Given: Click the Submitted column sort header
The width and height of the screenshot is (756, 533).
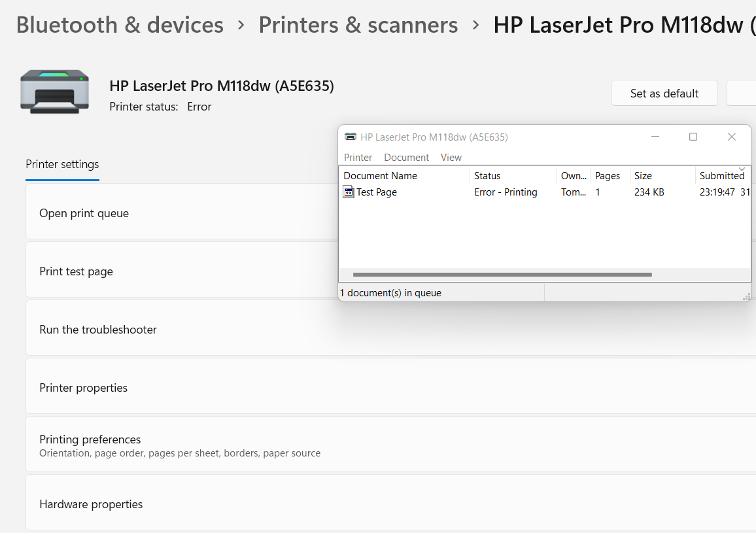Looking at the screenshot, I should [721, 175].
